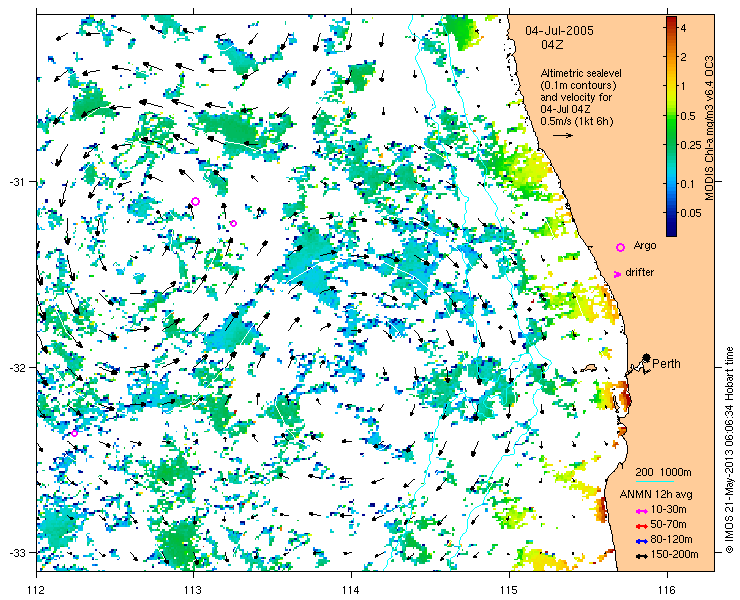The width and height of the screenshot is (740, 600).
Task: Click the magenta drifter legend arrow
Action: point(617,274)
